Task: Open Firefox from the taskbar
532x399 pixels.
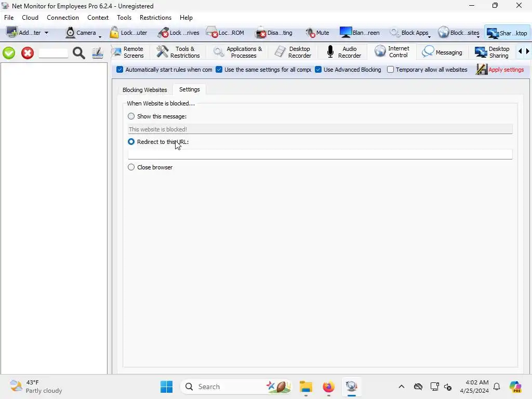Action: click(328, 387)
